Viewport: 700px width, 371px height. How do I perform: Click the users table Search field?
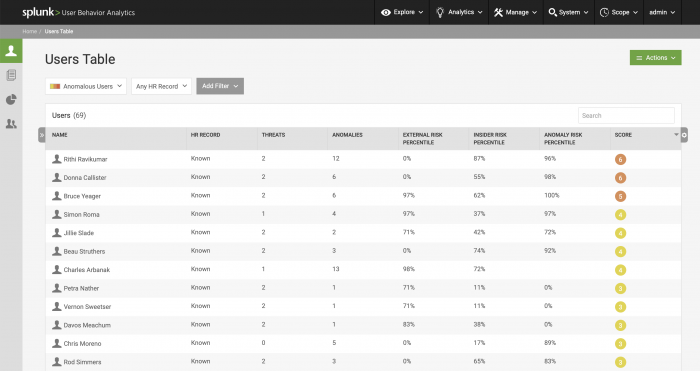[x=626, y=116]
